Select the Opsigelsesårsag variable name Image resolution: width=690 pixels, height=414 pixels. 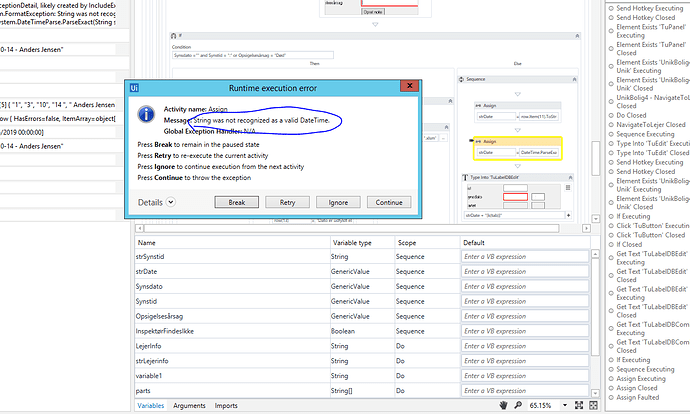(159, 316)
